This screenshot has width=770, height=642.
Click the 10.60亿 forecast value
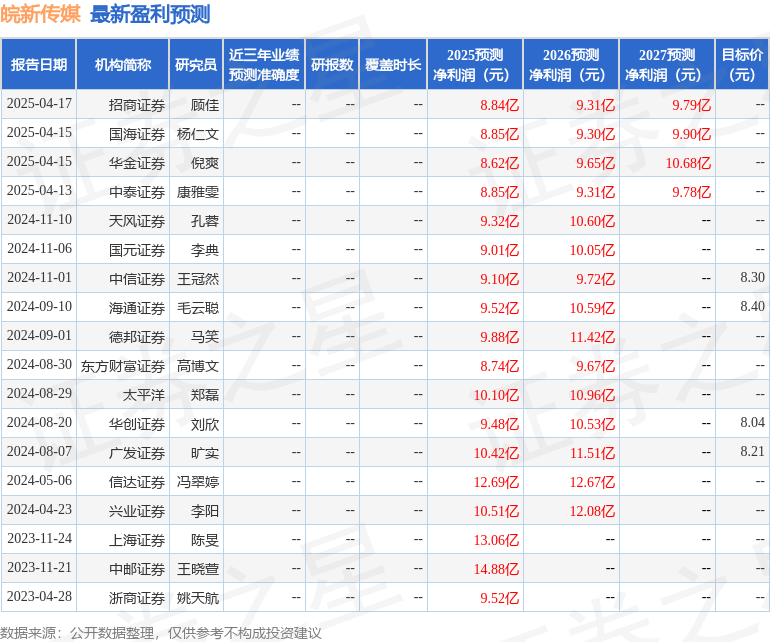point(592,221)
